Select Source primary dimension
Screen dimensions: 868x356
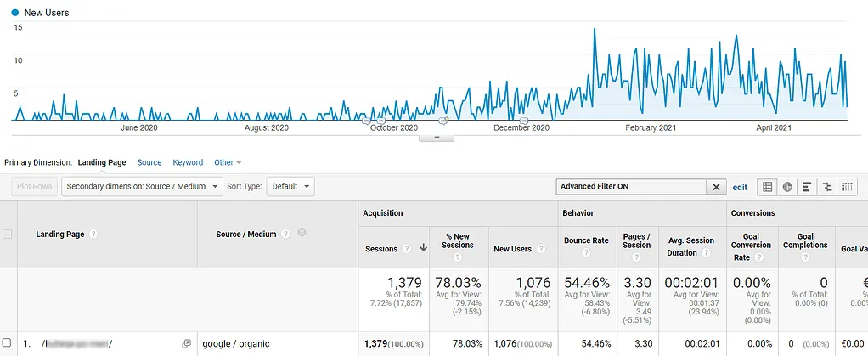pyautogui.click(x=149, y=162)
